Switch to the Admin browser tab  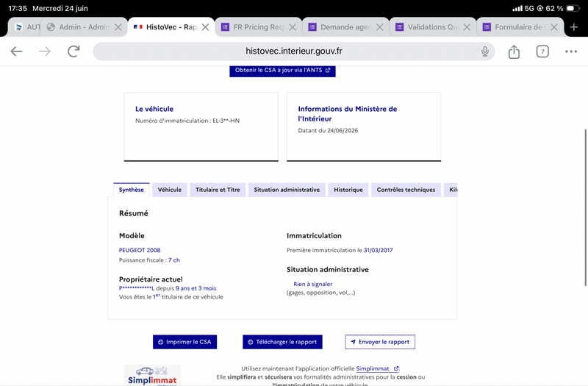click(x=80, y=27)
